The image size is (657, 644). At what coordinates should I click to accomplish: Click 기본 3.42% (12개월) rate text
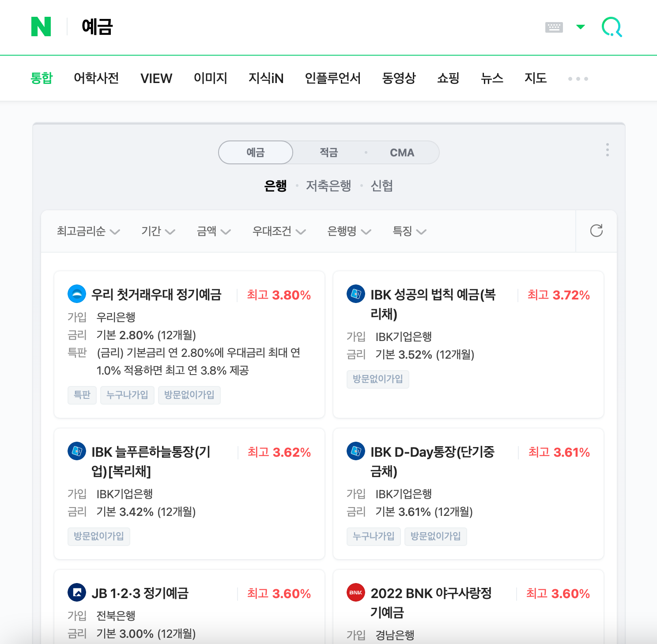pos(146,512)
